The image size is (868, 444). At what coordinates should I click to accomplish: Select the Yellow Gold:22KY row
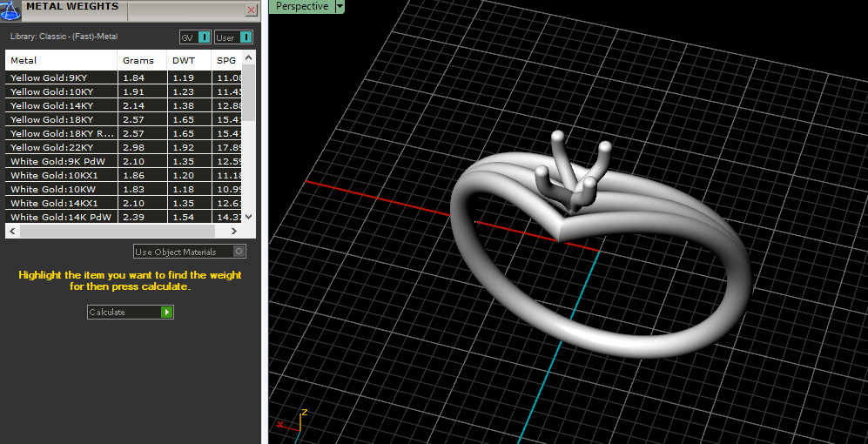(124, 147)
